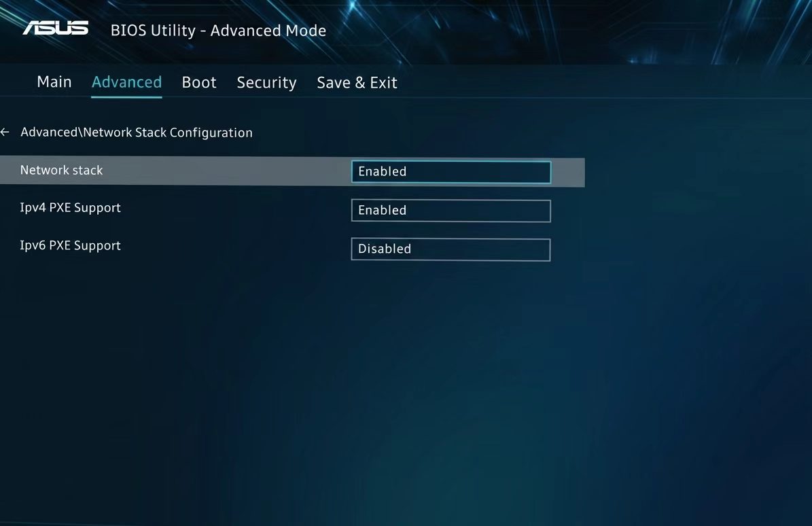Open the Security tab
This screenshot has width=812, height=526.
coord(266,83)
